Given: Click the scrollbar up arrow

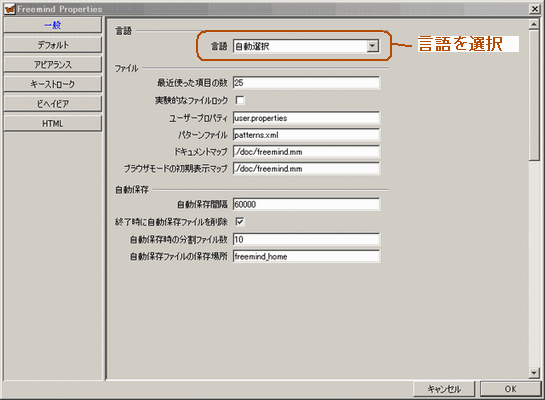Looking at the screenshot, I should [x=534, y=25].
